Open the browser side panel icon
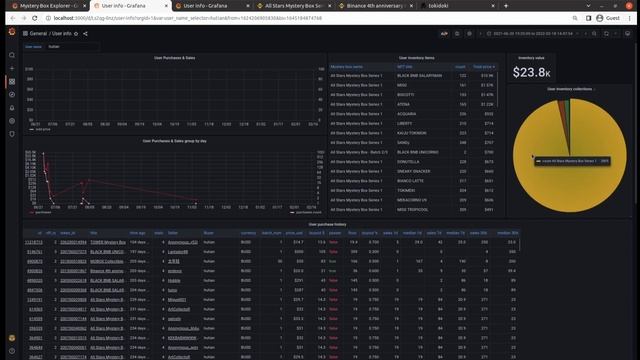Image resolution: width=640 pixels, height=360 pixels. pos(589,18)
